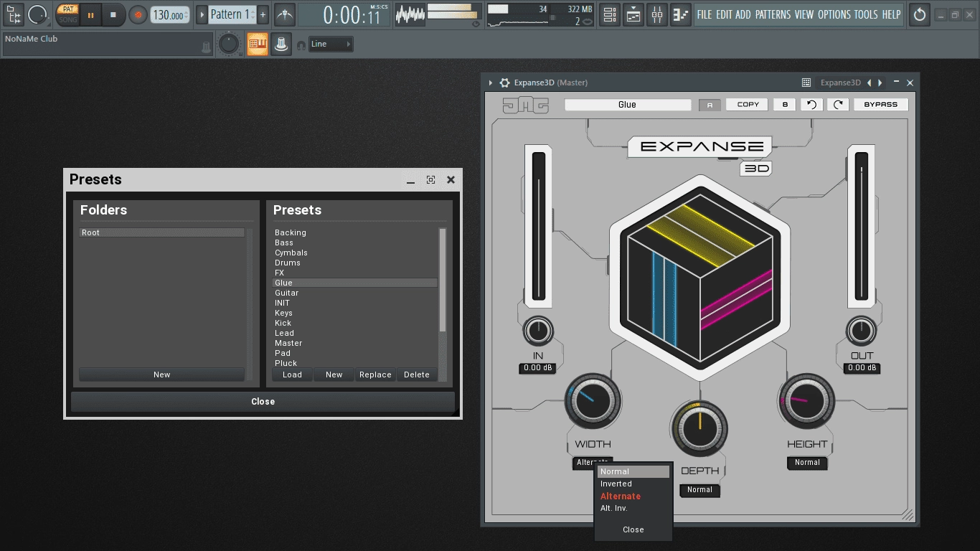Open the piano roll icon
Viewport: 980px width, 551px height.
click(x=681, y=14)
